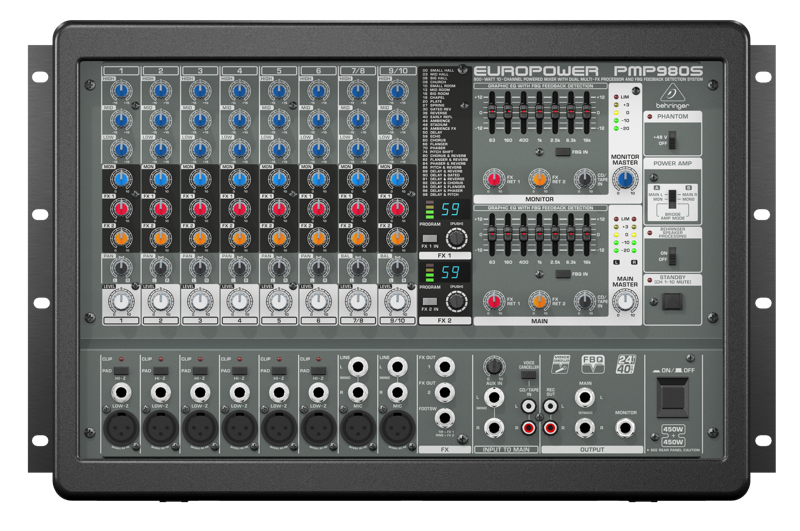Click channel 2 HIGH EQ knob
Viewport: 800px width, 531px height.
pos(160,89)
